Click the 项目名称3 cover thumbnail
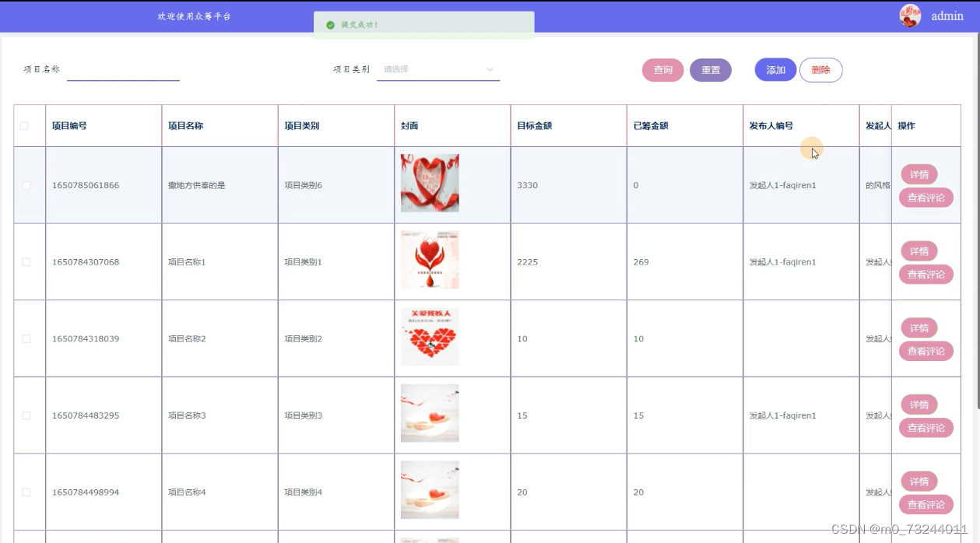 pos(430,413)
